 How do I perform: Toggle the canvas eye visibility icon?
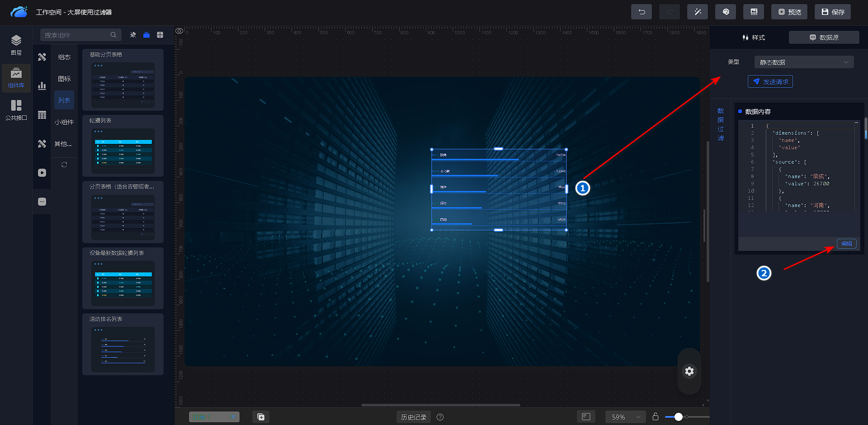click(179, 31)
